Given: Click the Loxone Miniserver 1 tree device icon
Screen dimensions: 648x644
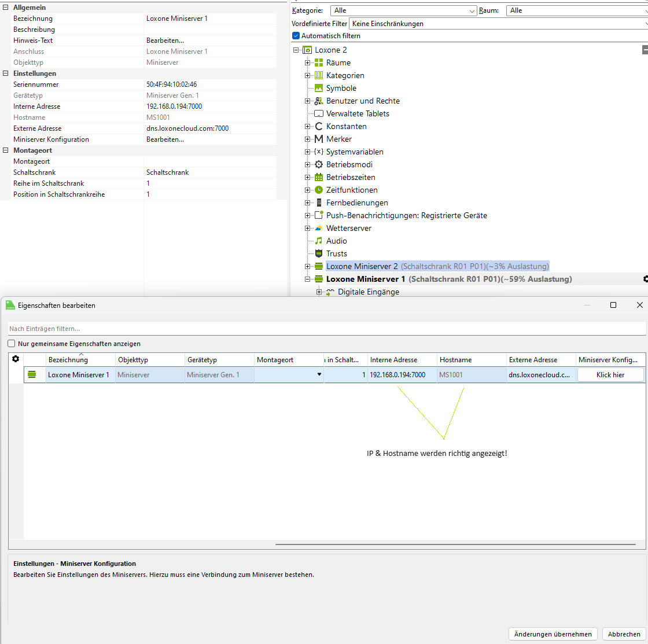Looking at the screenshot, I should tap(319, 279).
